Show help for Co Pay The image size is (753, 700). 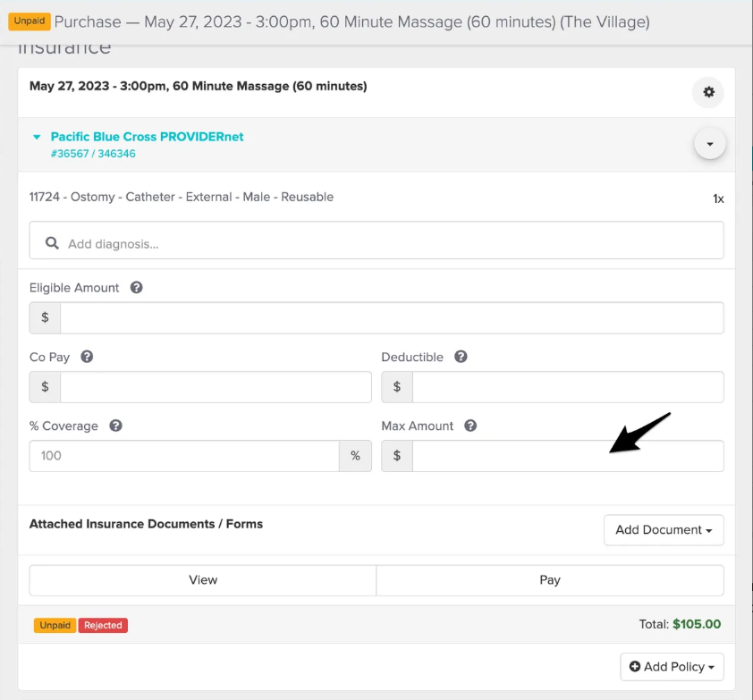pyautogui.click(x=87, y=357)
